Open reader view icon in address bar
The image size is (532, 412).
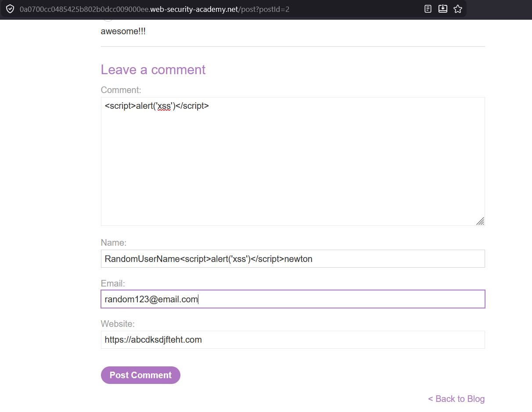coord(428,9)
